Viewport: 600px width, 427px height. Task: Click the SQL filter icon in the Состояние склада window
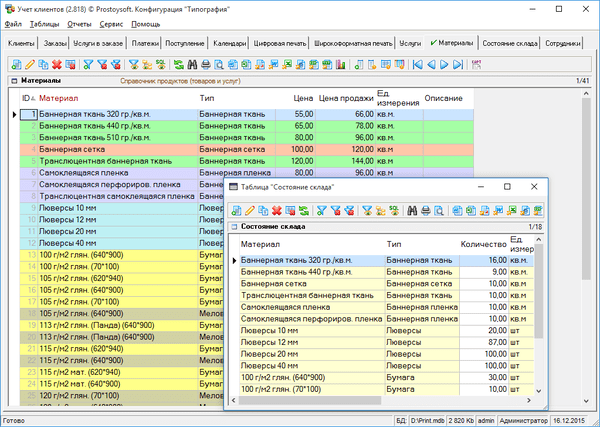point(394,210)
